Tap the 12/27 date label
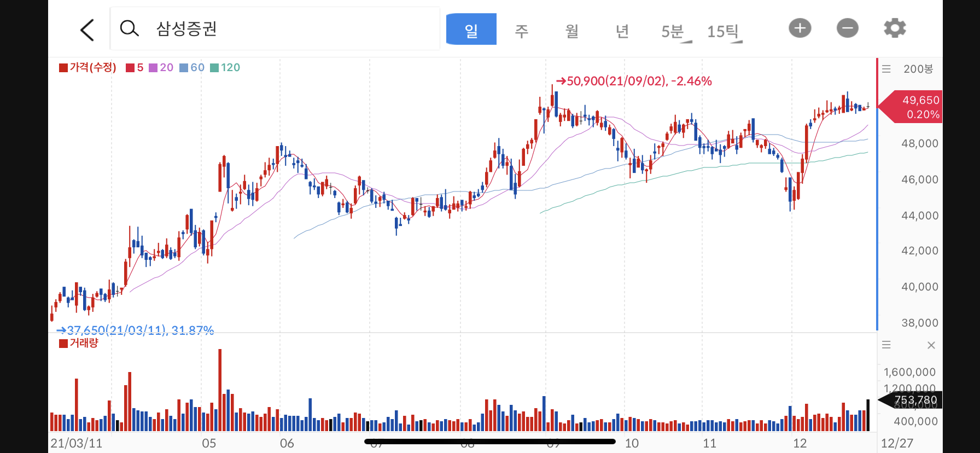This screenshot has width=980, height=453. 897,443
